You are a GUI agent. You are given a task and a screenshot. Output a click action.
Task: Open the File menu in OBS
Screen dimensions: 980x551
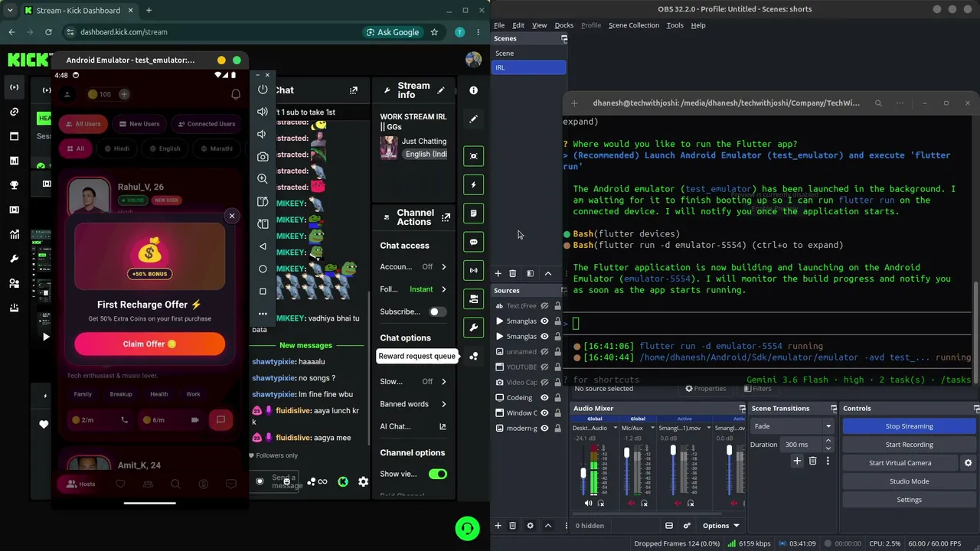point(499,25)
